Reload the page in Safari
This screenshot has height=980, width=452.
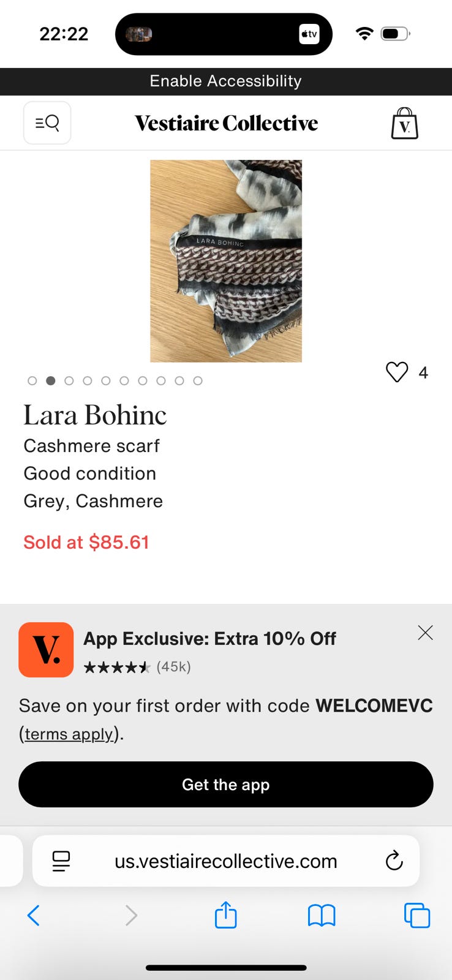[394, 861]
